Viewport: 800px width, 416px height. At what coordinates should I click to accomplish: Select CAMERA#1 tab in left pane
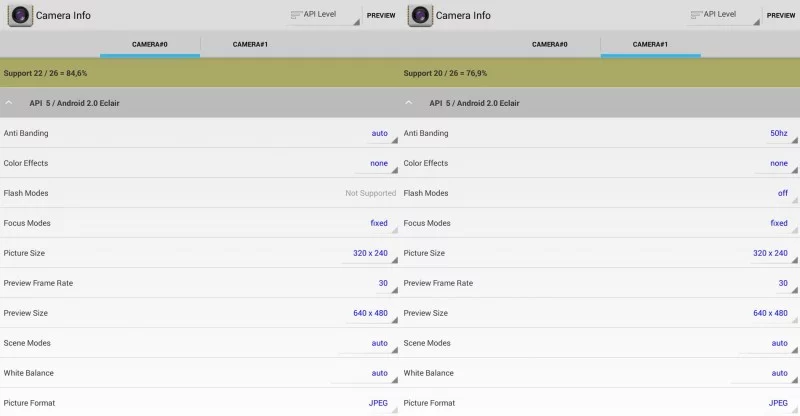click(x=250, y=44)
